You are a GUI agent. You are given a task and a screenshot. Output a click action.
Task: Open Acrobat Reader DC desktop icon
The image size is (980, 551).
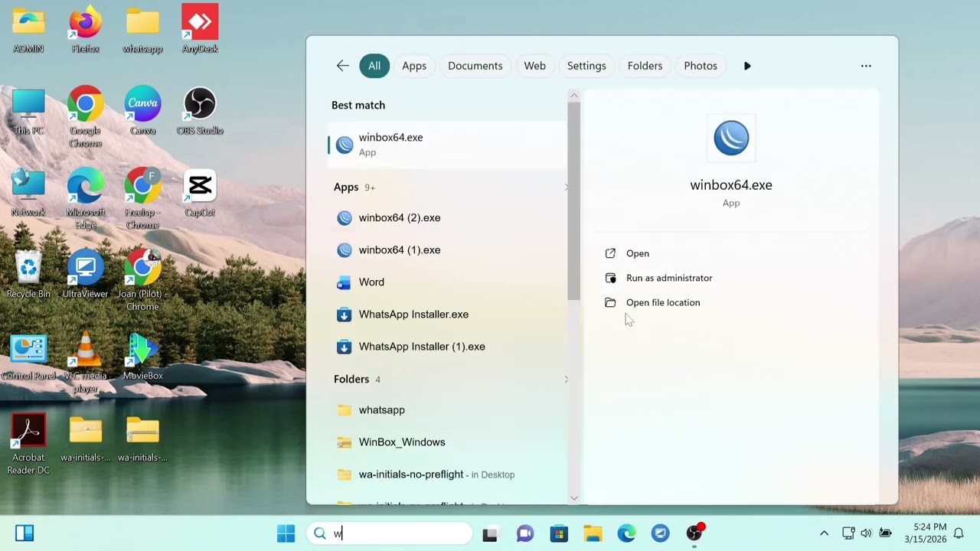coord(28,444)
